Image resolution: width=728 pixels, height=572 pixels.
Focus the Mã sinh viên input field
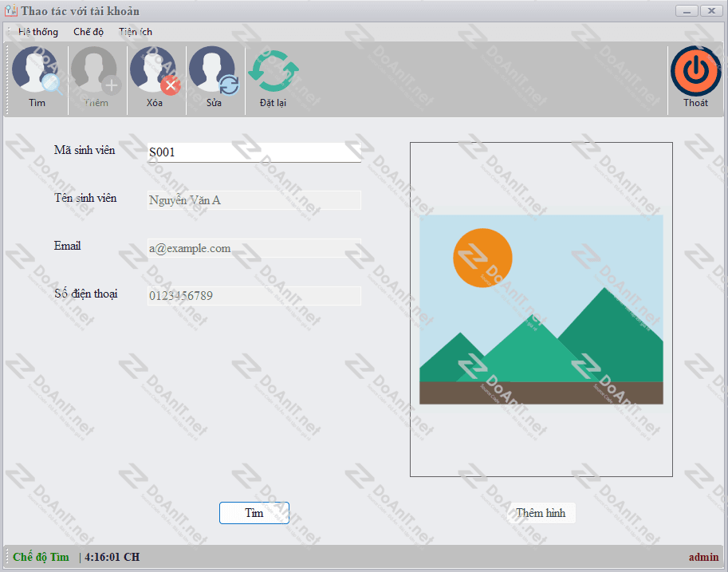(x=254, y=152)
